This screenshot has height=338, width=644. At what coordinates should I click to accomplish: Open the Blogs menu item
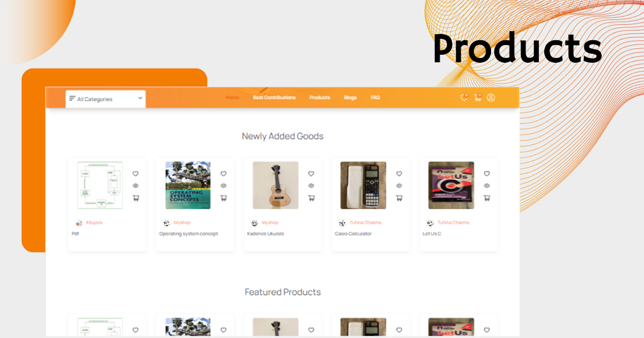(350, 98)
